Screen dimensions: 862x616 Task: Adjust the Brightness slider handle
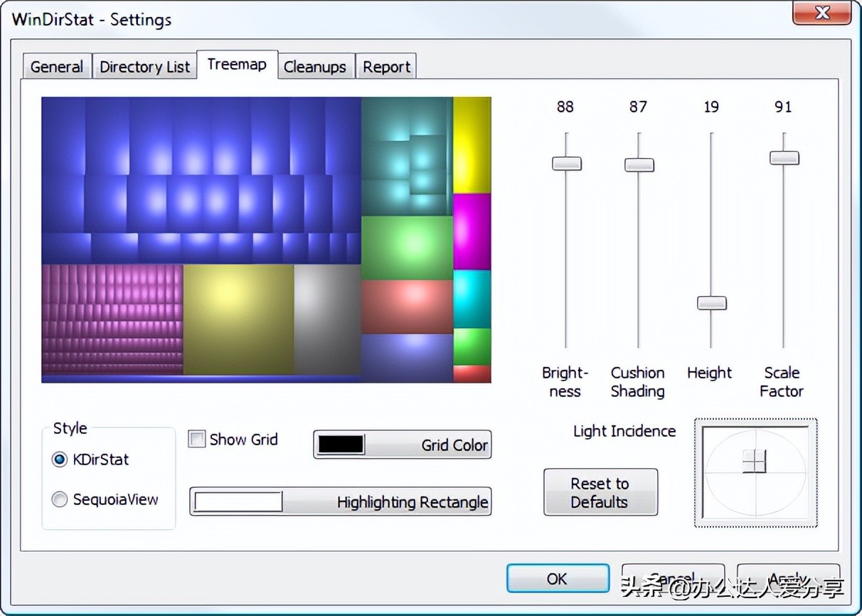tap(566, 164)
